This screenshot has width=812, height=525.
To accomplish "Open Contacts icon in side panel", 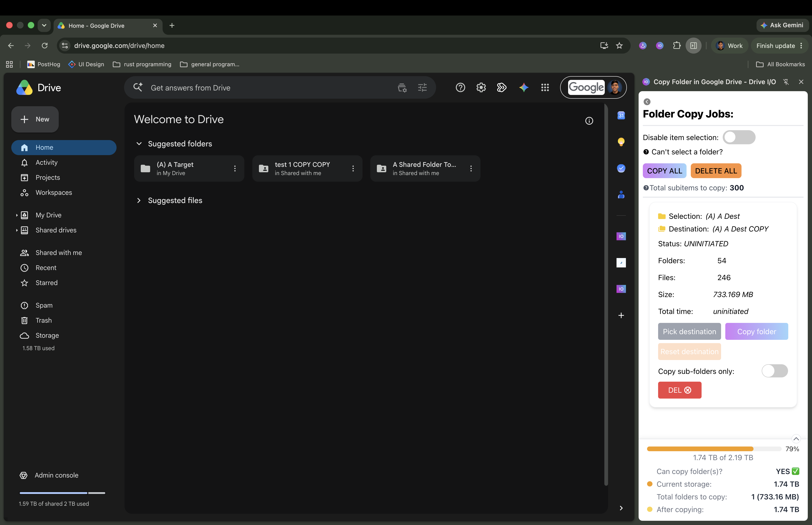I will (621, 195).
